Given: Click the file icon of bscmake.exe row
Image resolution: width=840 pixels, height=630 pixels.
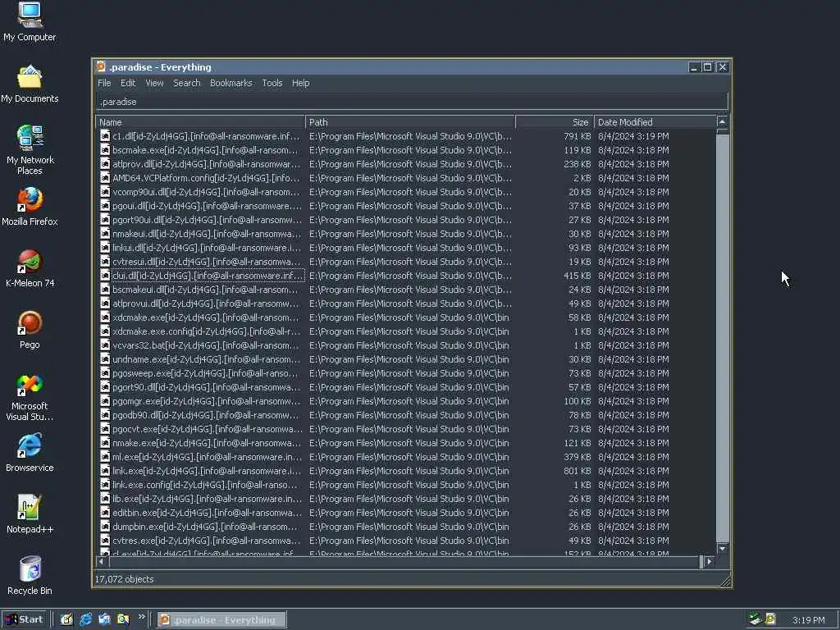Looking at the screenshot, I should [x=105, y=150].
